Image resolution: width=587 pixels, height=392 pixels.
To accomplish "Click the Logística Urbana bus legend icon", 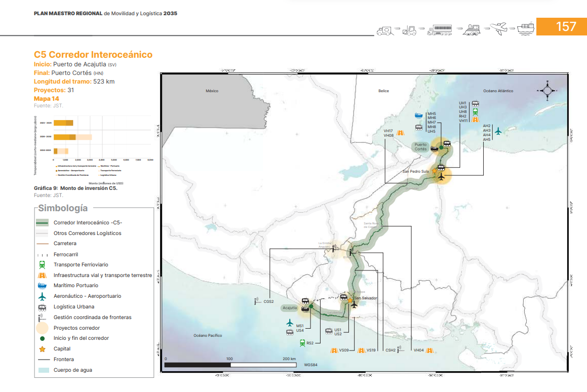I will coord(42,307).
